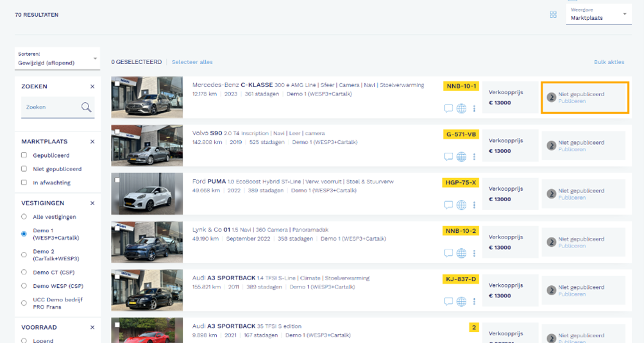The height and width of the screenshot is (343, 644).
Task: Open globe icon for Audi A3 KJ-837-D
Action: point(462,301)
